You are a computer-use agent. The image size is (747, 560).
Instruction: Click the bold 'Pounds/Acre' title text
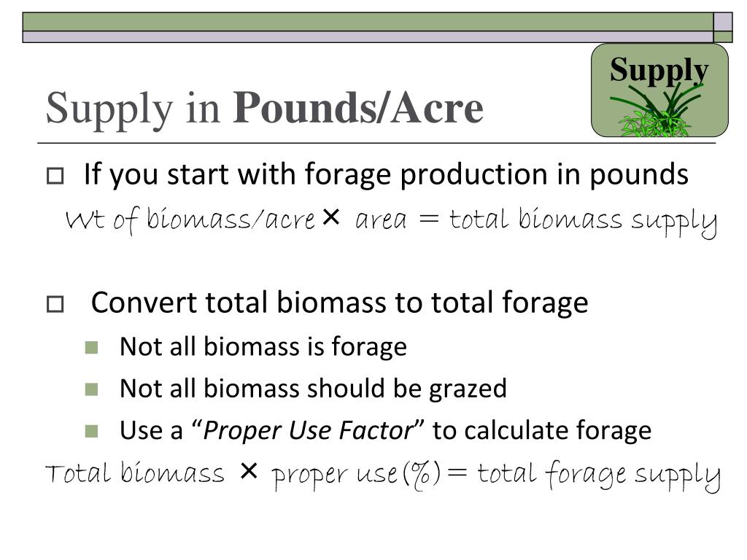357,108
